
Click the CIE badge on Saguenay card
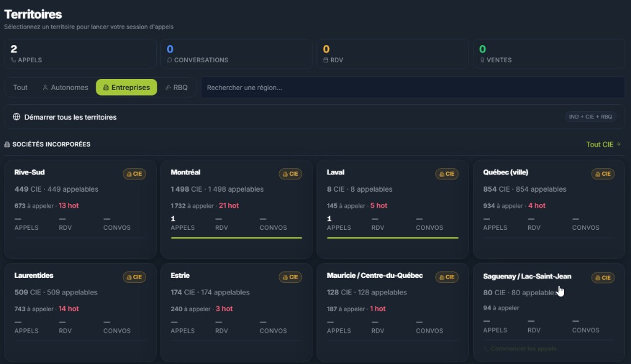pos(603,278)
